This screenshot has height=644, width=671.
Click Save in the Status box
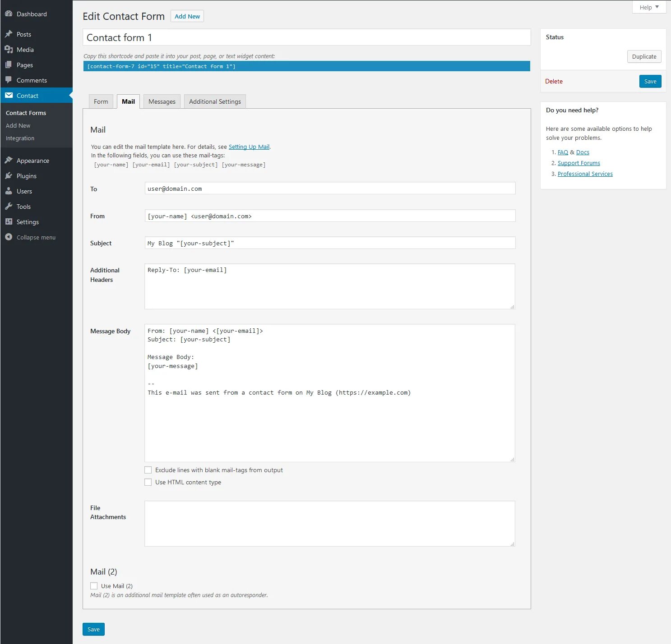[x=650, y=81]
